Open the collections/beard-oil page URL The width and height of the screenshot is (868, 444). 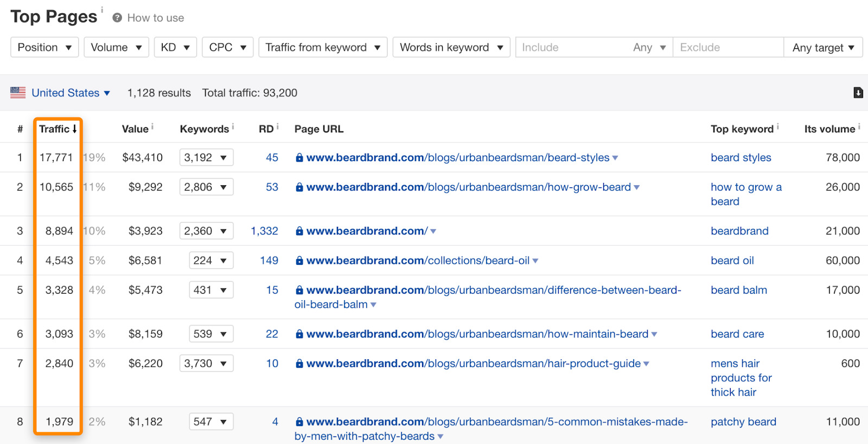(418, 261)
